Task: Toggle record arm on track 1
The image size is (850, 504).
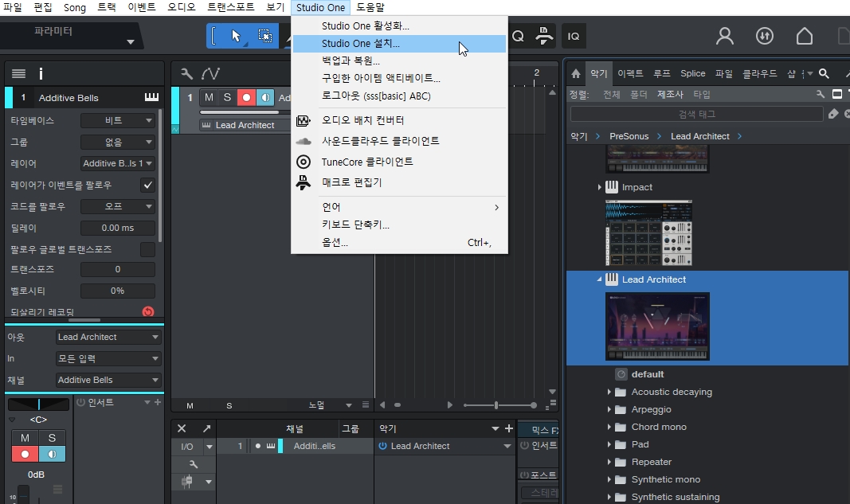Action: (x=246, y=98)
